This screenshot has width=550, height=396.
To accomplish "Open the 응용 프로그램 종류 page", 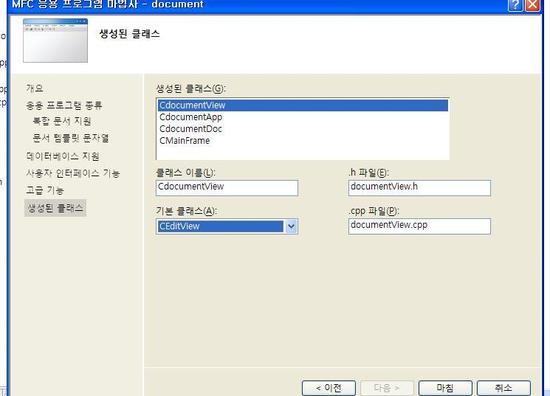I will tap(64, 105).
